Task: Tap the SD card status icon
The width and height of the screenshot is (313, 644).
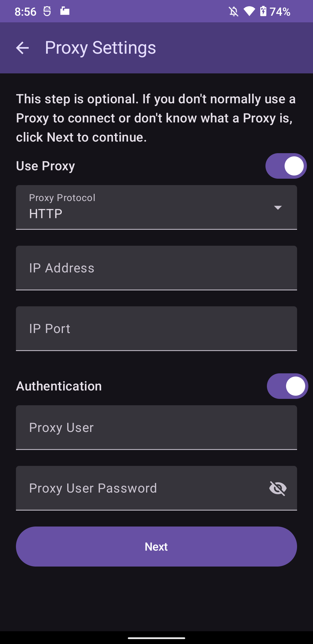Action: click(x=65, y=11)
